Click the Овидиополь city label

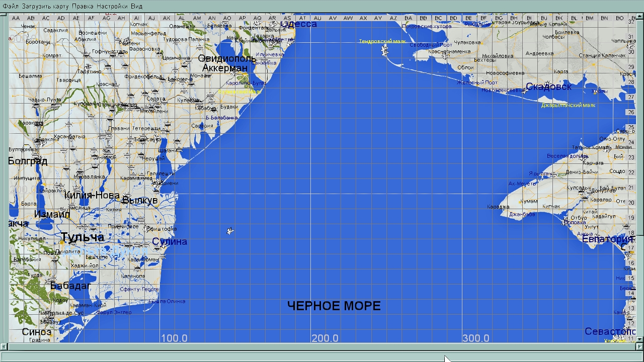[x=227, y=59]
